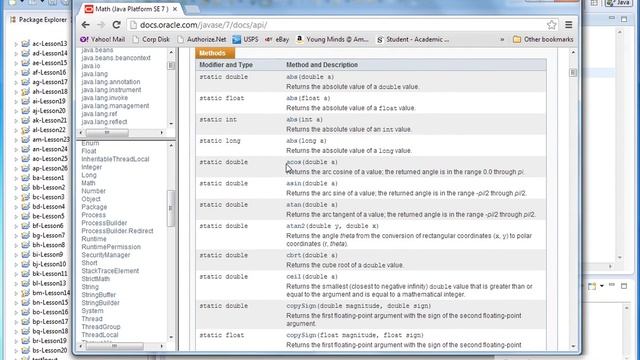Viewport: 640px width, 360px height.
Task: Click the main page vertical scrollbar thumb
Action: pyautogui.click(x=573, y=72)
